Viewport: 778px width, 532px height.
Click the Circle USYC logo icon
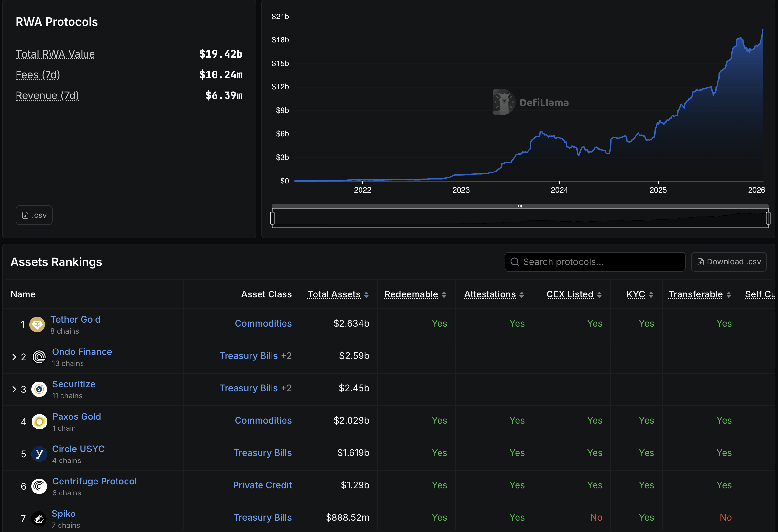pyautogui.click(x=39, y=454)
